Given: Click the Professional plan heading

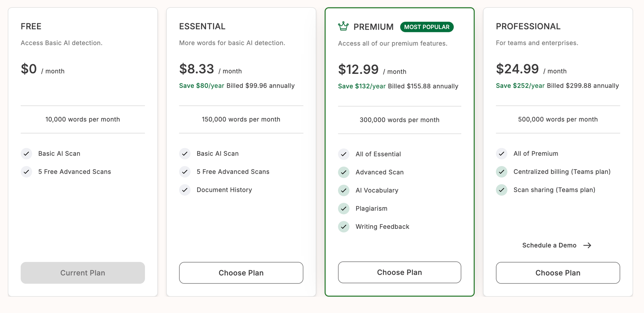Looking at the screenshot, I should 528,26.
